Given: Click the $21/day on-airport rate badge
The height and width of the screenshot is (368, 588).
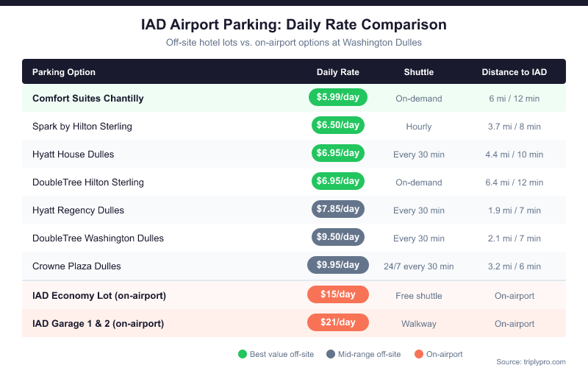Looking at the screenshot, I should [x=338, y=323].
